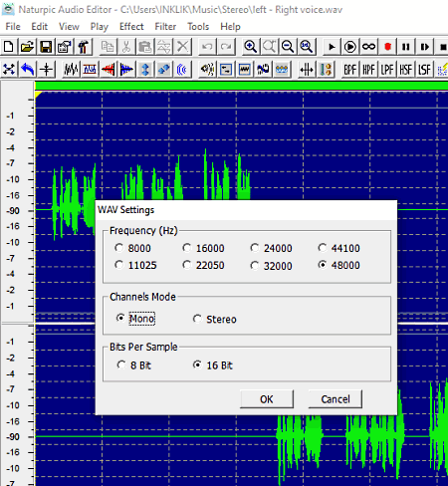Click the New file toolbar icon

(x=9, y=47)
